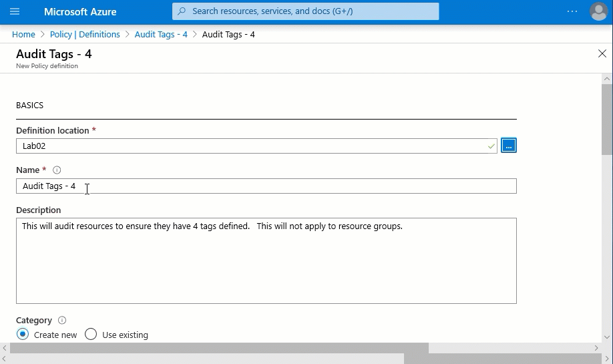
Task: Click the vertical scrollbar down arrow
Action: [606, 337]
